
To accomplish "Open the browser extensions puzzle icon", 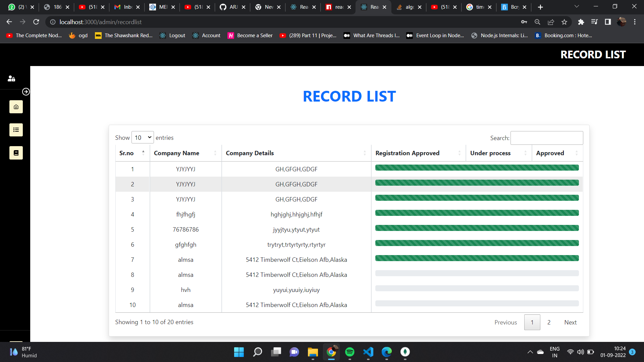I will (581, 22).
